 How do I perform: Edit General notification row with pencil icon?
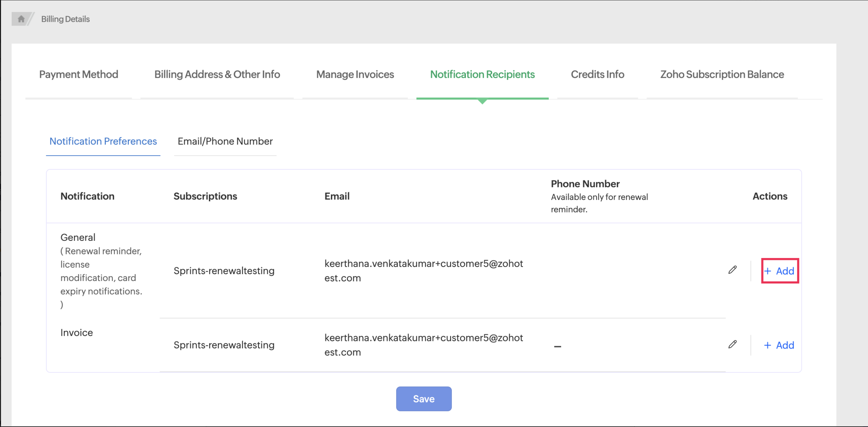[732, 270]
